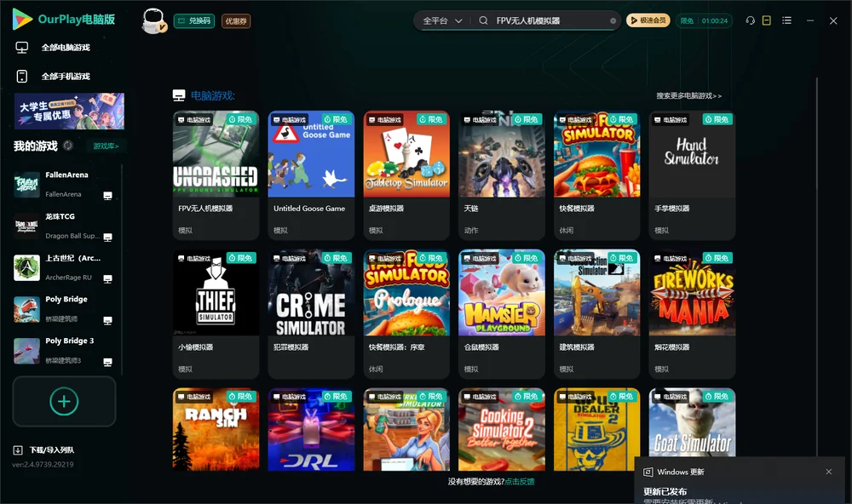Viewport: 852px width, 504px height.
Task: Open the 烟花模拟器 Fireworks Mania card
Action: pyautogui.click(x=692, y=314)
